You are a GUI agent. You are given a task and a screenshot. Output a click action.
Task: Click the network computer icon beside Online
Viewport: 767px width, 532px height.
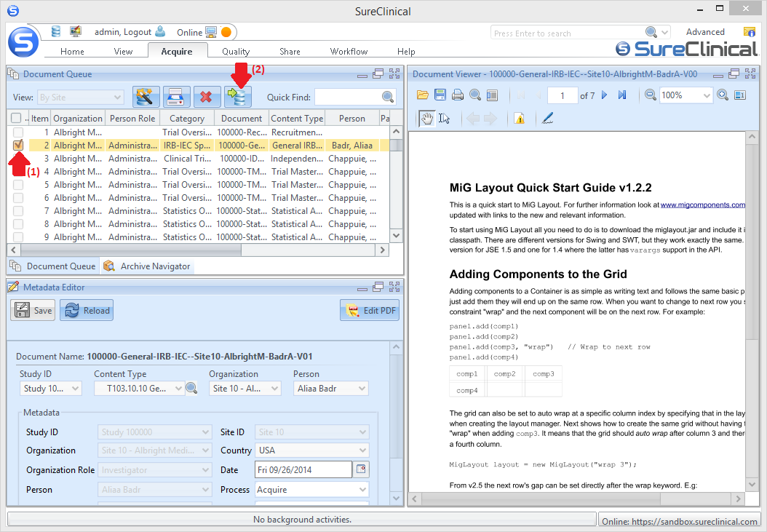(211, 32)
